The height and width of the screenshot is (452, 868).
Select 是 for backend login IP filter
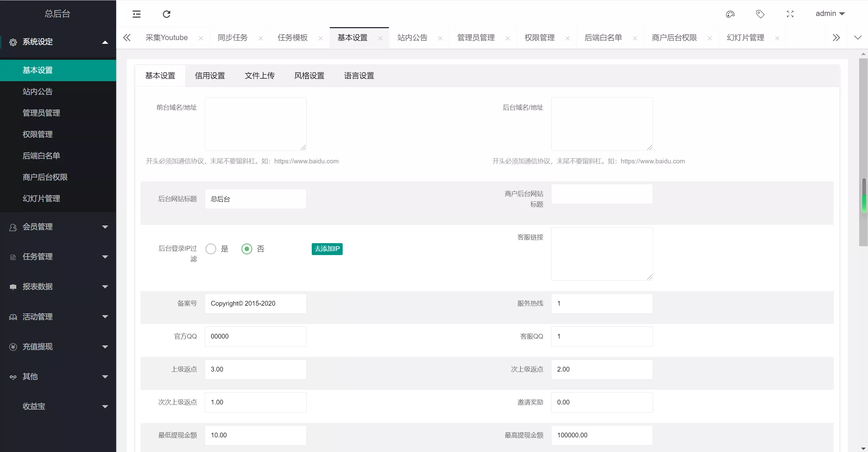click(x=211, y=249)
